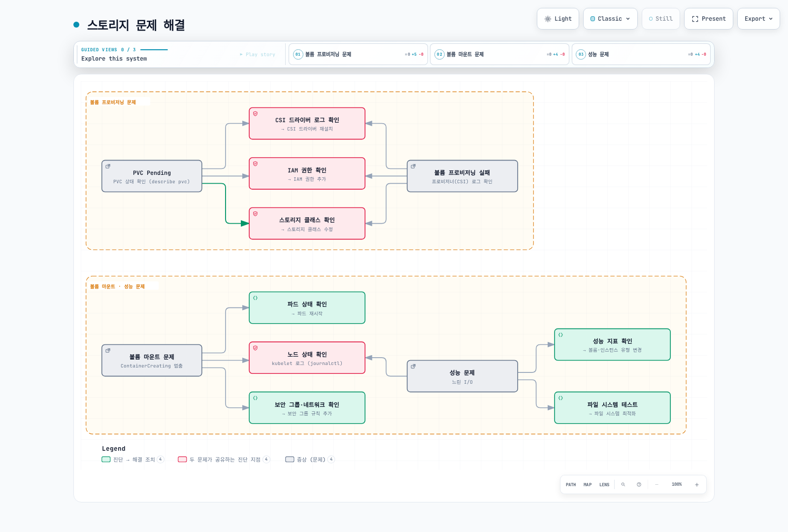This screenshot has height=532, width=788.
Task: Click the 볼륨 마운트 문제 symptom node
Action: point(152,361)
